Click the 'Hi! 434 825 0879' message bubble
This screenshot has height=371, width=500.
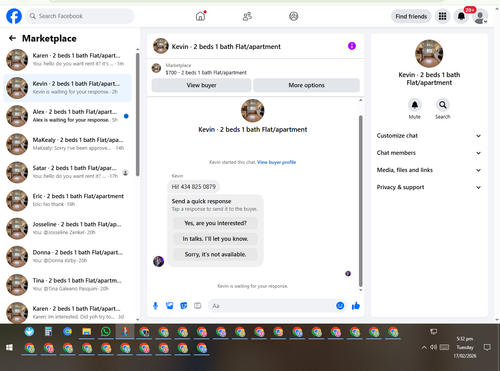point(194,187)
